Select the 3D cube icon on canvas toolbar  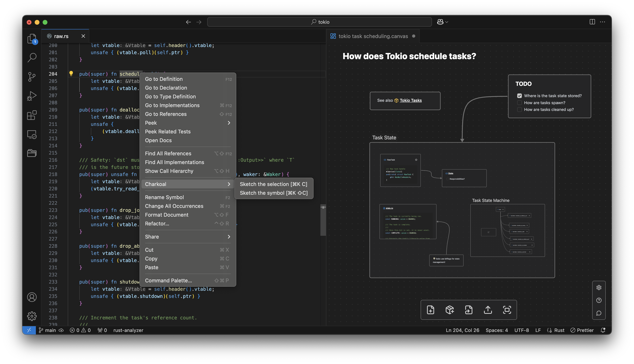[x=450, y=310]
